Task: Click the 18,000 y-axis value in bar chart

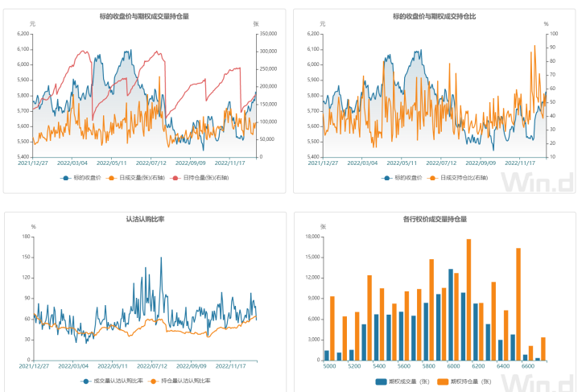Action: pyautogui.click(x=313, y=237)
